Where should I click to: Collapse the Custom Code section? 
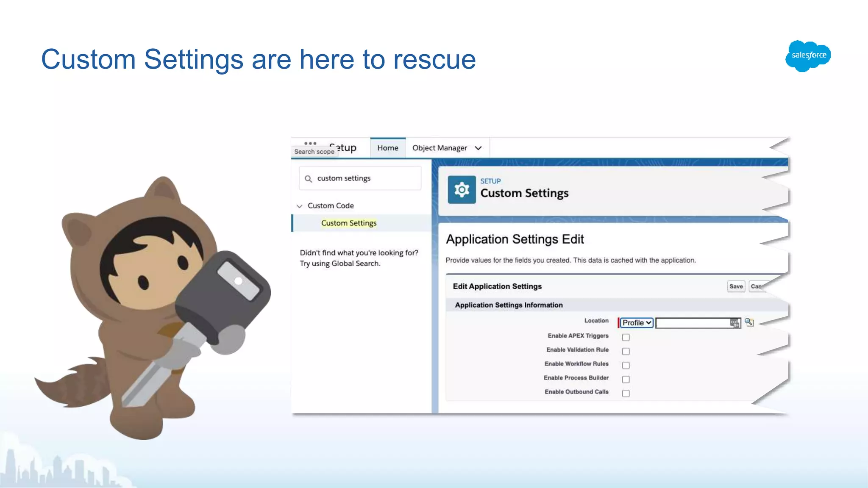[299, 206]
